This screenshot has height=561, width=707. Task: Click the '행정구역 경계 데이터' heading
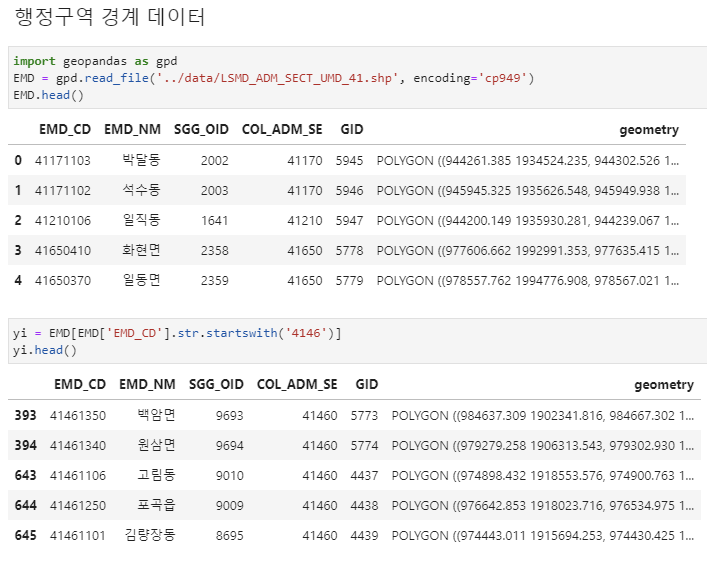(110, 17)
